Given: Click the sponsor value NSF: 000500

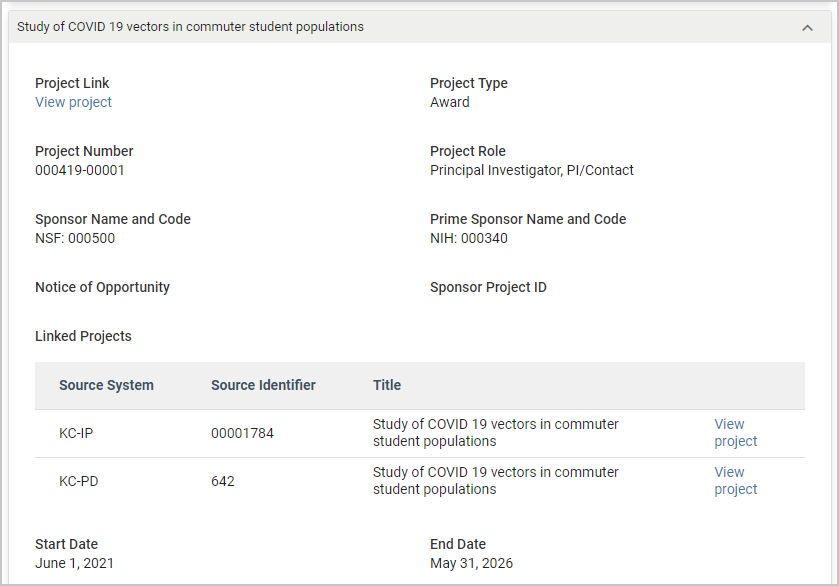Looking at the screenshot, I should (75, 238).
